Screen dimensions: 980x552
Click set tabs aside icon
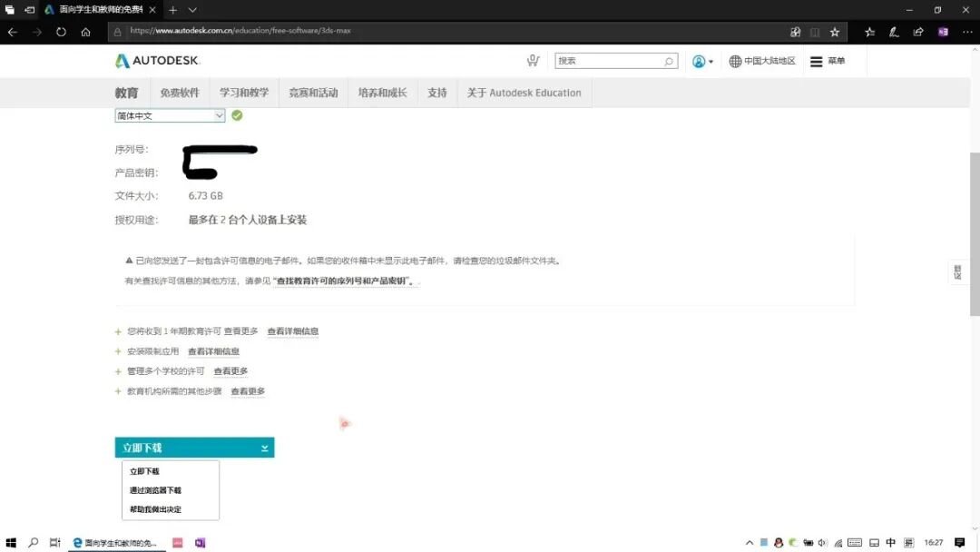(29, 10)
